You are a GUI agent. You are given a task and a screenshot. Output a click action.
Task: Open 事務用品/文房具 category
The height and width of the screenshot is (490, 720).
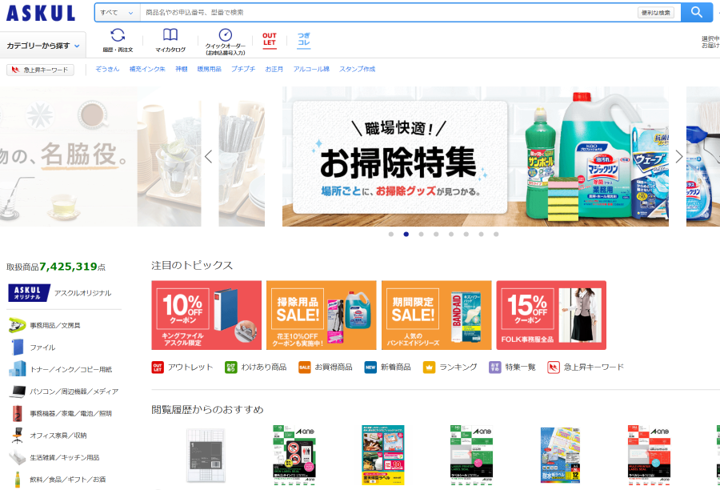point(45,325)
